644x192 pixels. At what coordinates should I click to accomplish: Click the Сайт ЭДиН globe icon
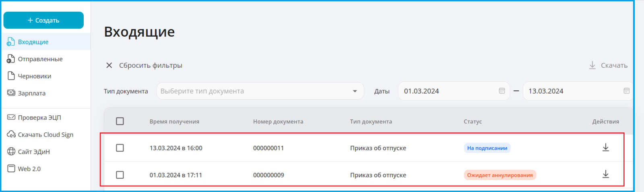[11, 152]
